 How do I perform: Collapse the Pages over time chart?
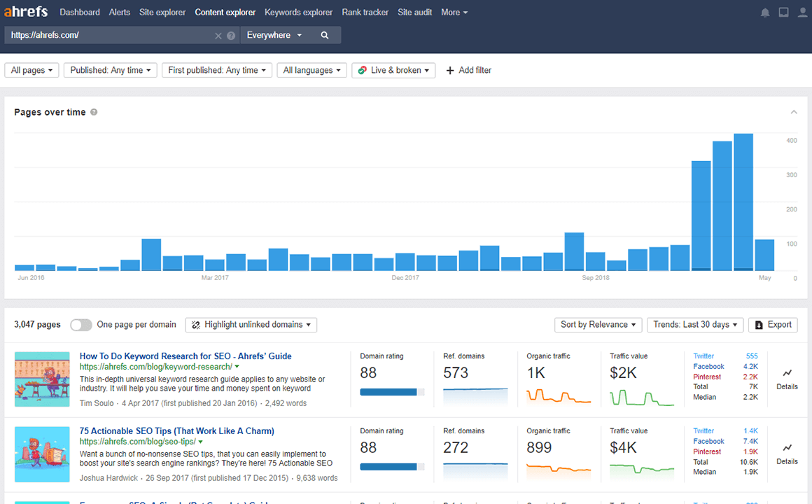794,112
